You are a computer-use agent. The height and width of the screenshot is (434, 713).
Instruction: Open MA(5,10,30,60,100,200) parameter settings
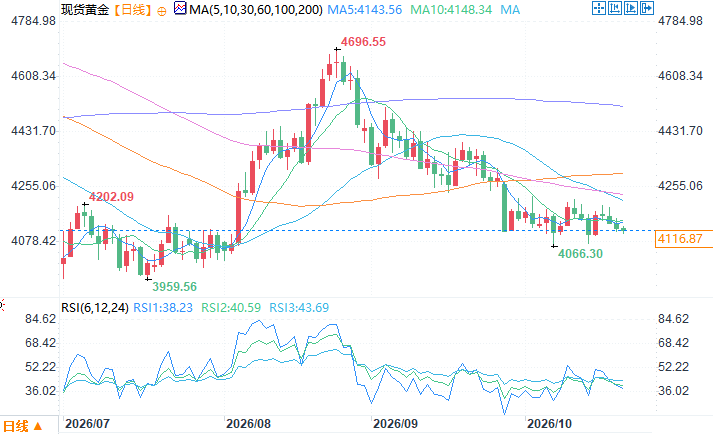(256, 10)
